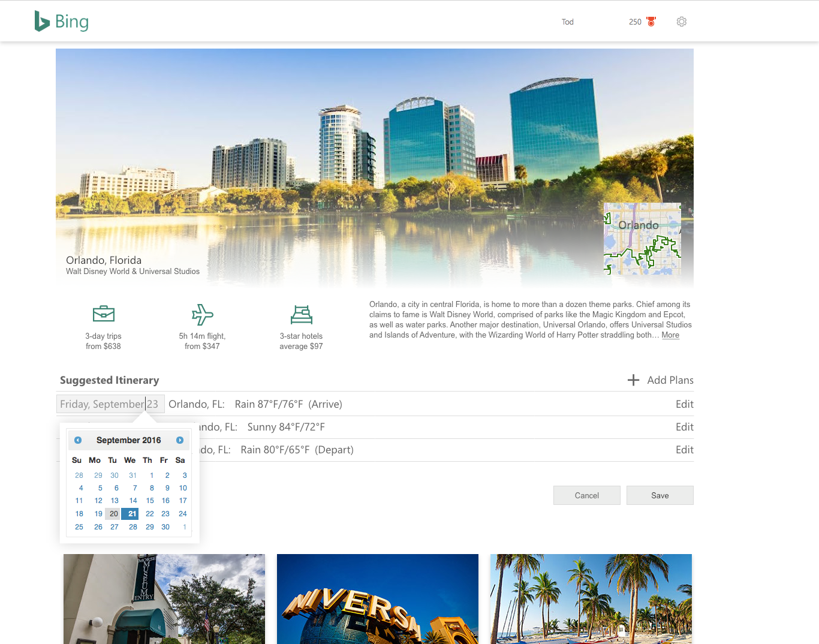Click the Friday, September 23 date field
The image size is (819, 644).
[x=110, y=404]
